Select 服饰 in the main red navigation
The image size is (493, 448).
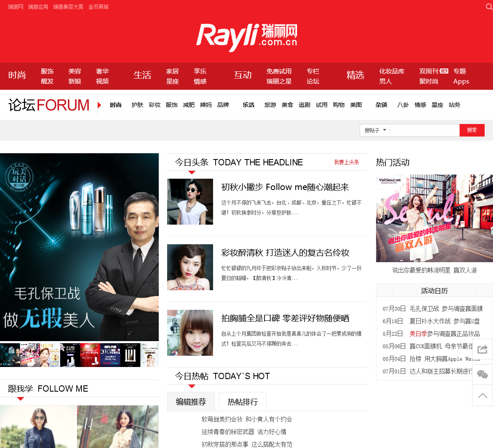pos(47,71)
